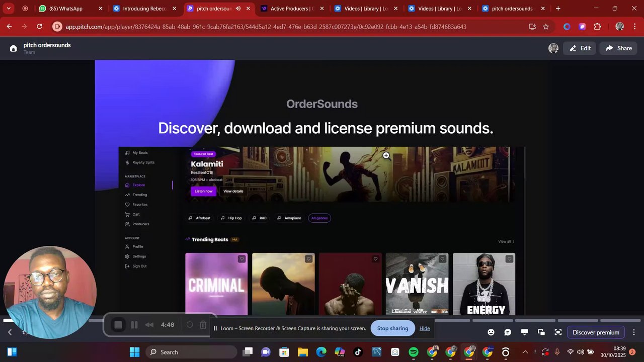Select the Amapiano genre chip
Image resolution: width=644 pixels, height=362 pixels.
pos(289,218)
